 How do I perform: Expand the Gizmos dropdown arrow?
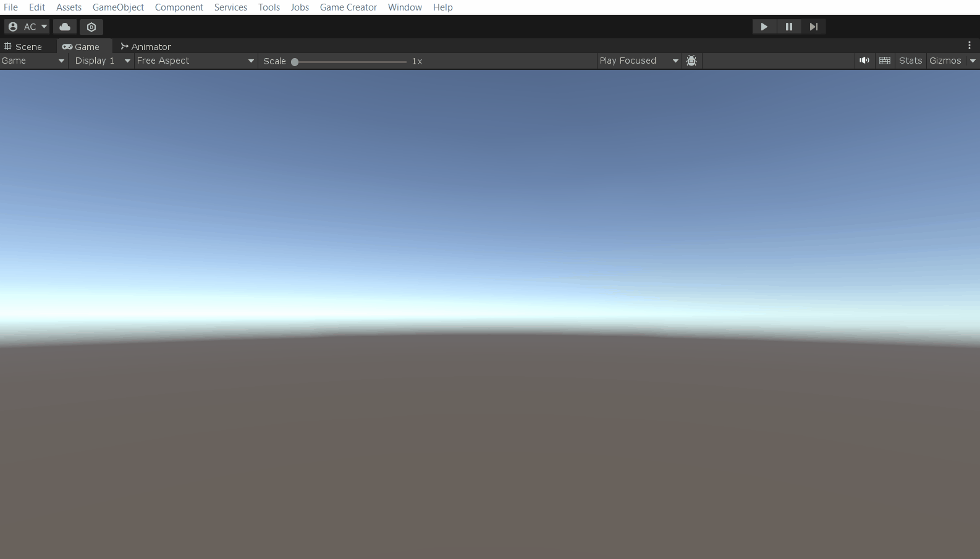click(973, 61)
